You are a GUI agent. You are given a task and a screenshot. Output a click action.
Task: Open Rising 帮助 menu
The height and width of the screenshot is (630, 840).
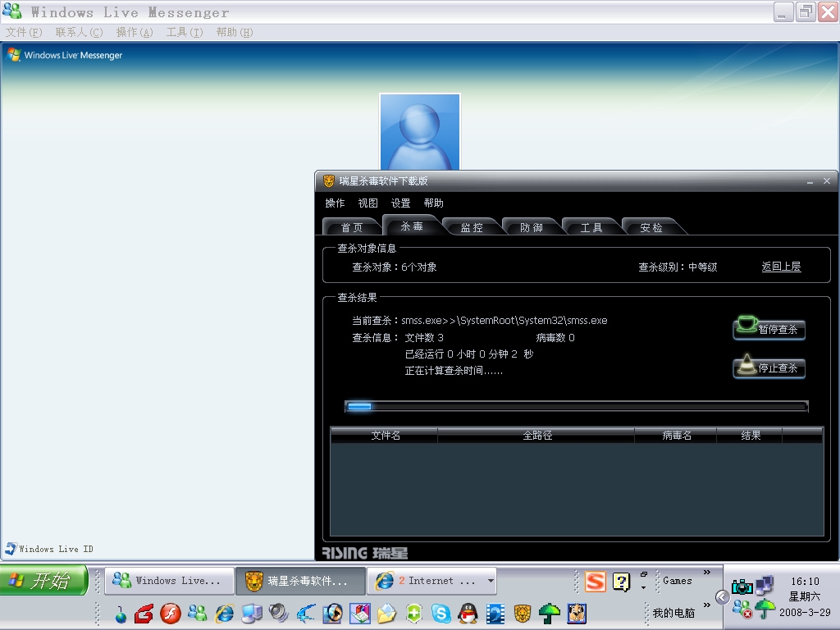click(433, 203)
